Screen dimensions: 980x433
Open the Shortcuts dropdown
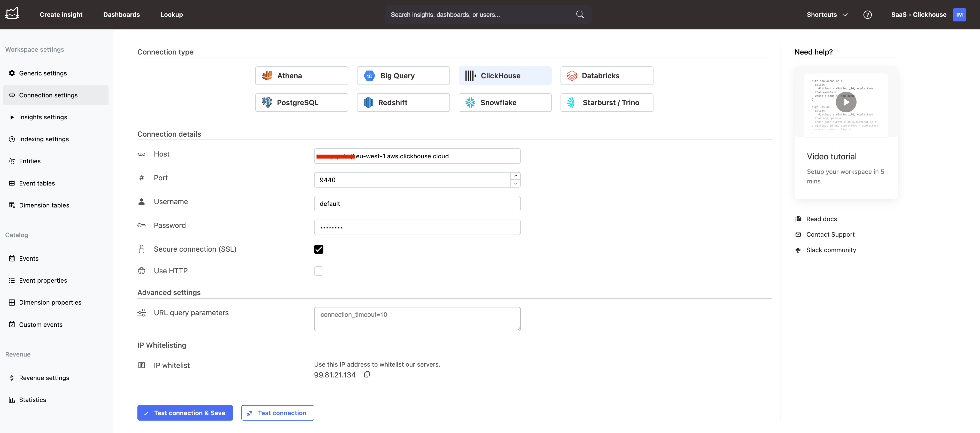pos(827,14)
